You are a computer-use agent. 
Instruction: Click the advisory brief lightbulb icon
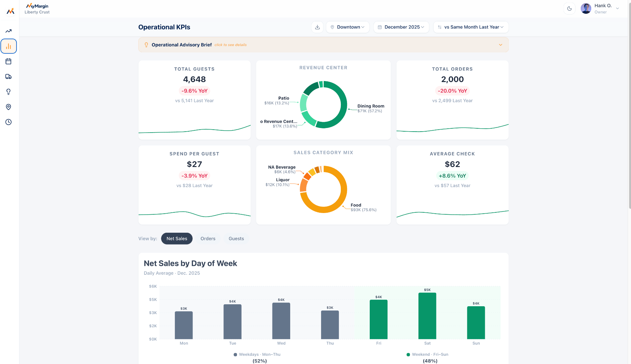pos(147,45)
